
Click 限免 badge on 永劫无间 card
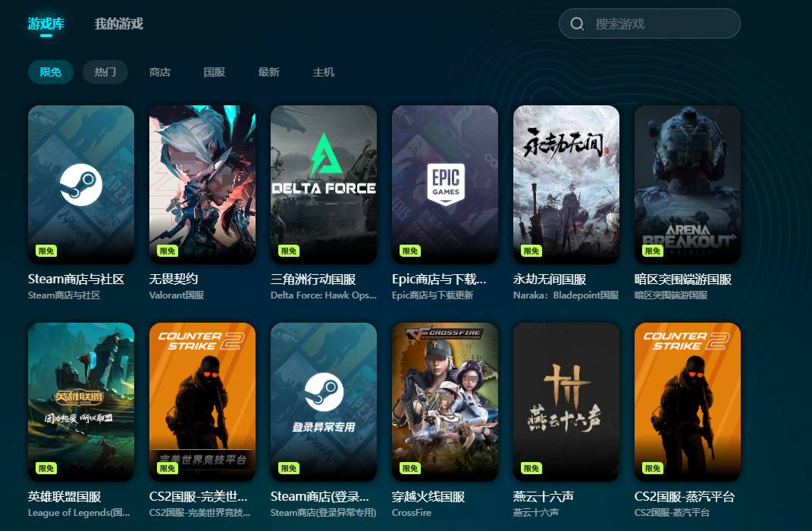point(531,251)
